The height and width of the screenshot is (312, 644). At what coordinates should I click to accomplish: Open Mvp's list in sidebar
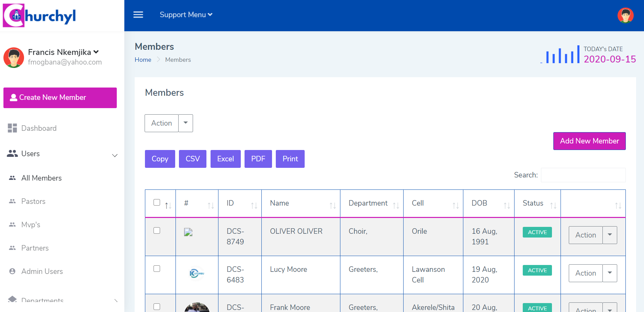[31, 224]
